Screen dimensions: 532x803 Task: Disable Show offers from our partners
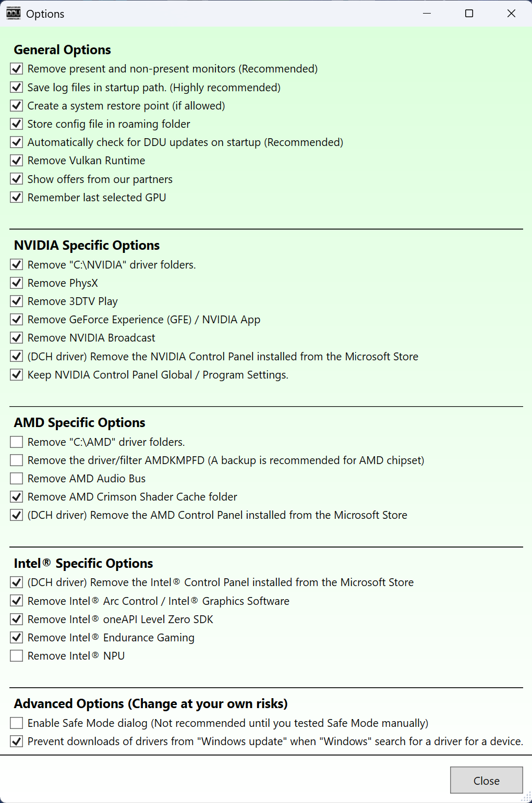pyautogui.click(x=17, y=179)
